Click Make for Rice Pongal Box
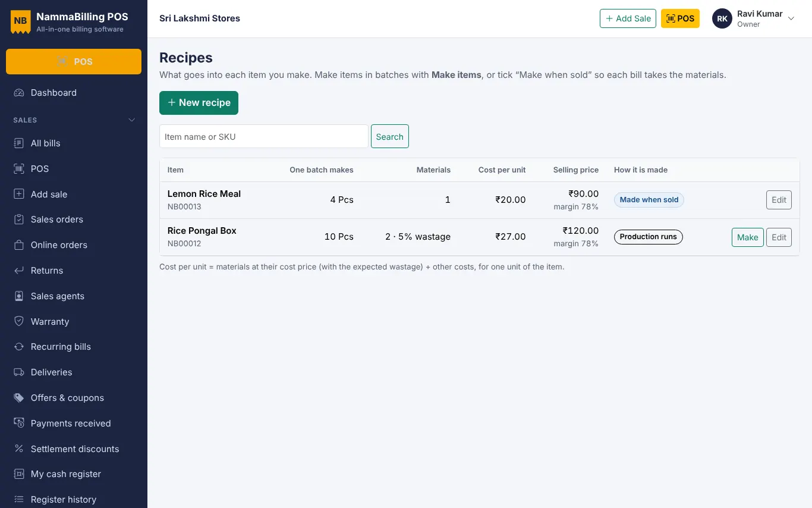Viewport: 812px width, 508px height. (747, 237)
